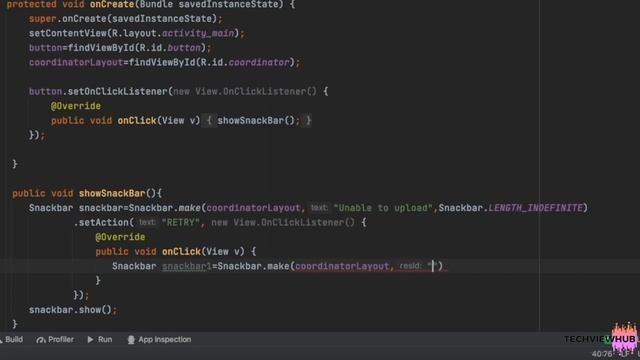Open the App Inspection tool window

click(x=160, y=340)
